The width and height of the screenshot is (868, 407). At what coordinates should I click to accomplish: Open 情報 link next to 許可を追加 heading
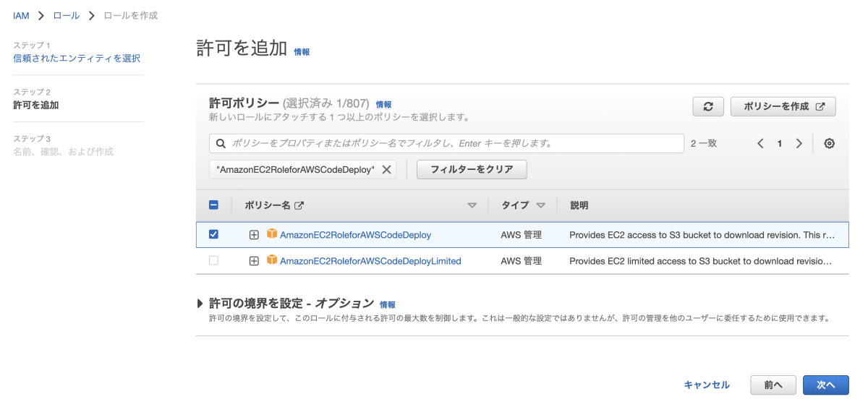(x=302, y=52)
